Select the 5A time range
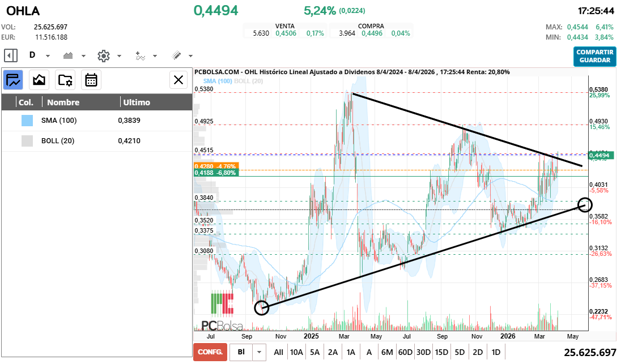Viewport: 625px width, 364px height. click(315, 353)
